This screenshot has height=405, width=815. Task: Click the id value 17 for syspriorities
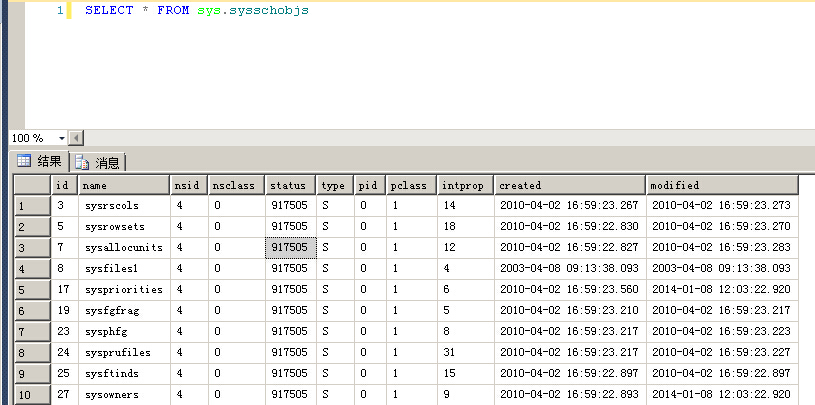pyautogui.click(x=64, y=290)
